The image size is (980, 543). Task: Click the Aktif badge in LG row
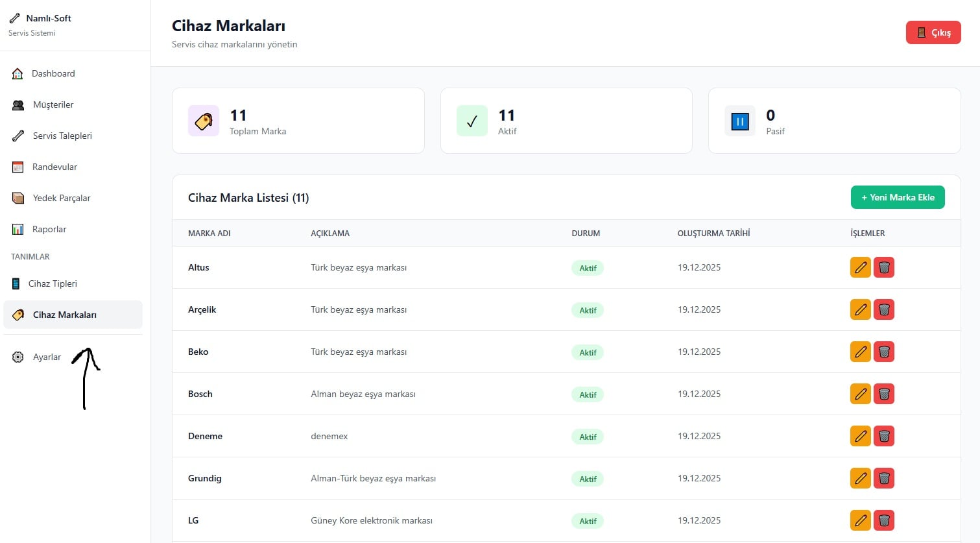[x=588, y=521]
